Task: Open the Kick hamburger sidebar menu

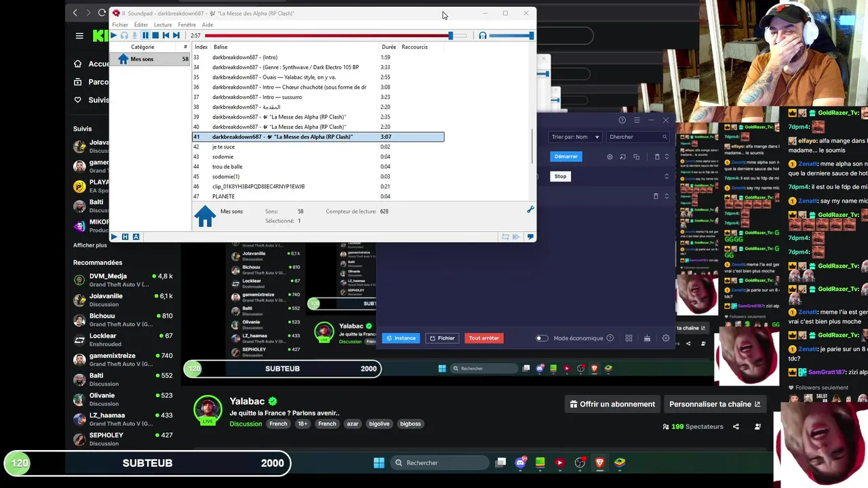Action: pyautogui.click(x=79, y=36)
